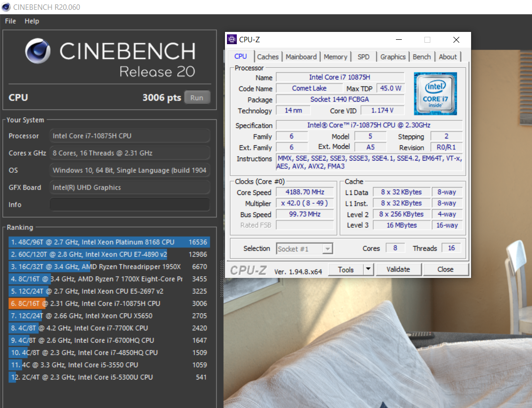This screenshot has width=532, height=408.
Task: Click the Info input field in Cinebench
Action: point(130,205)
